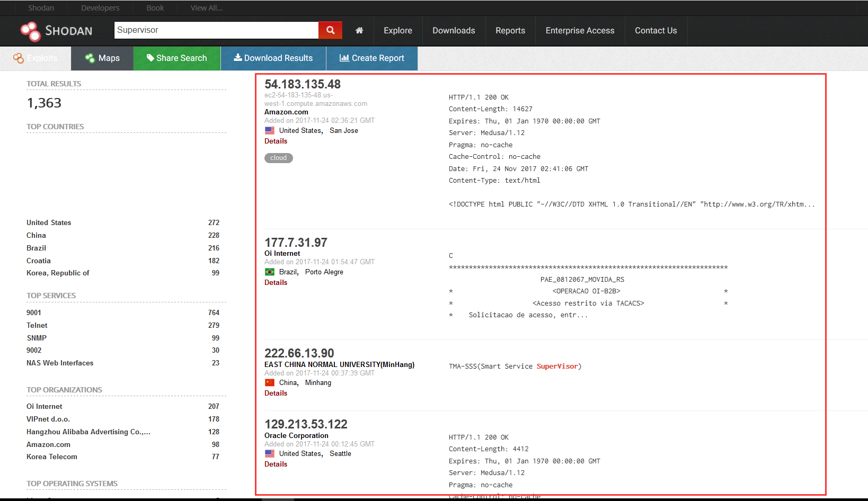The image size is (868, 501).
Task: Open Contact Us
Action: click(656, 31)
